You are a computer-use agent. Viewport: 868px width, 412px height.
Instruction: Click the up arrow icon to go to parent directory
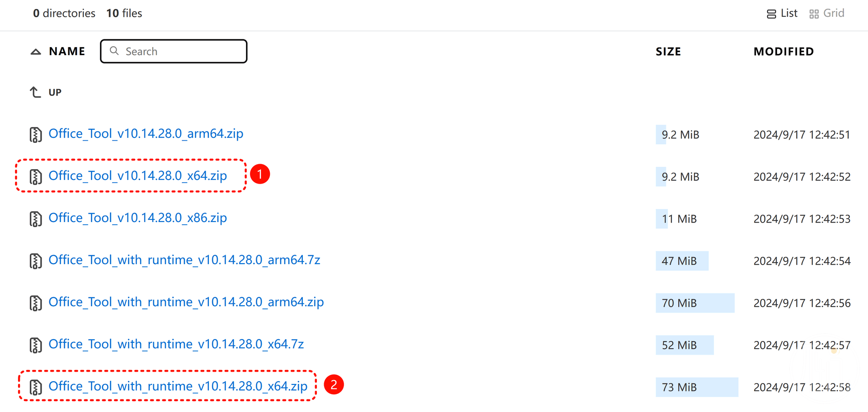pos(35,92)
